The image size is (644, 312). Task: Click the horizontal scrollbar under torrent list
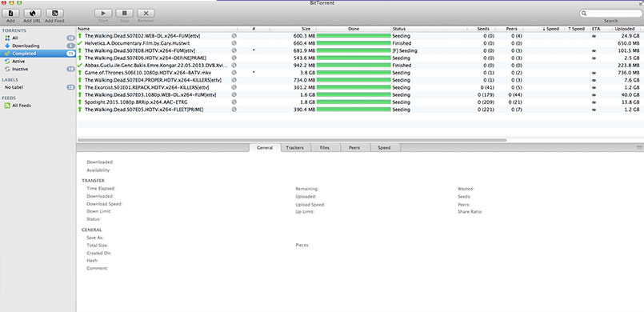coord(292,140)
